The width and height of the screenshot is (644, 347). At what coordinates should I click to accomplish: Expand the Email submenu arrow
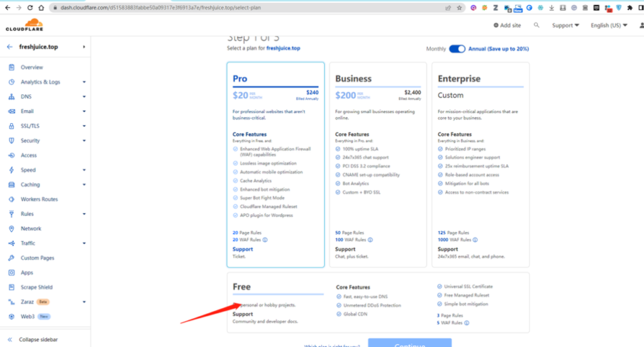(x=84, y=111)
